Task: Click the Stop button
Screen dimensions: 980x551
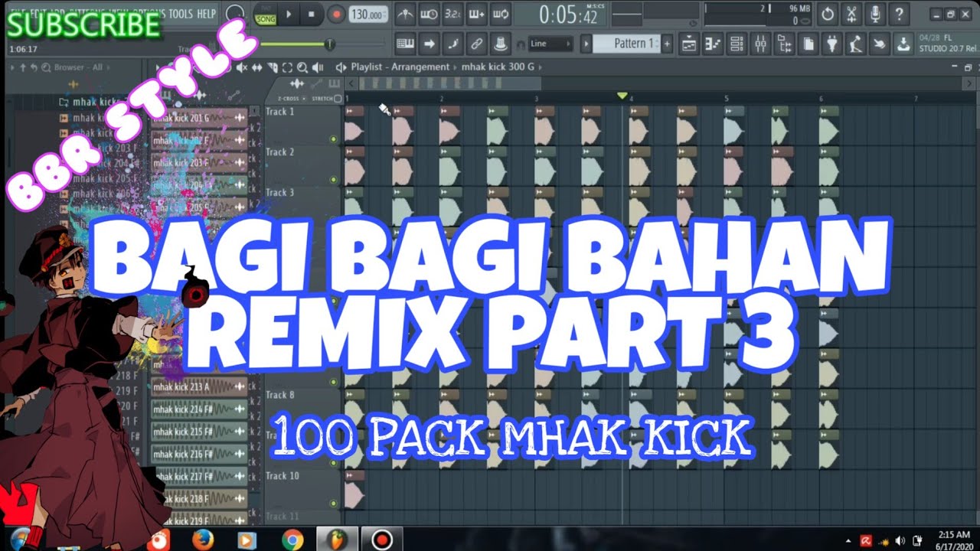Action: (311, 14)
